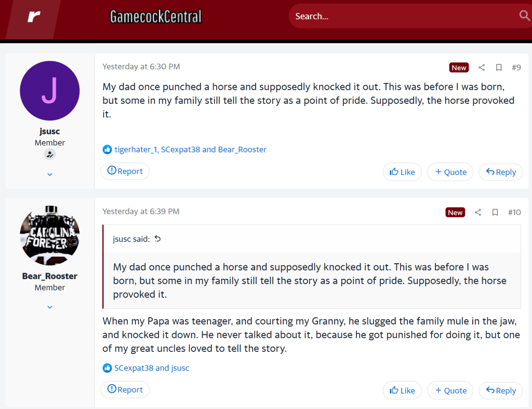Quote Bear_Rooster's post #10
The height and width of the screenshot is (409, 532).
point(450,390)
